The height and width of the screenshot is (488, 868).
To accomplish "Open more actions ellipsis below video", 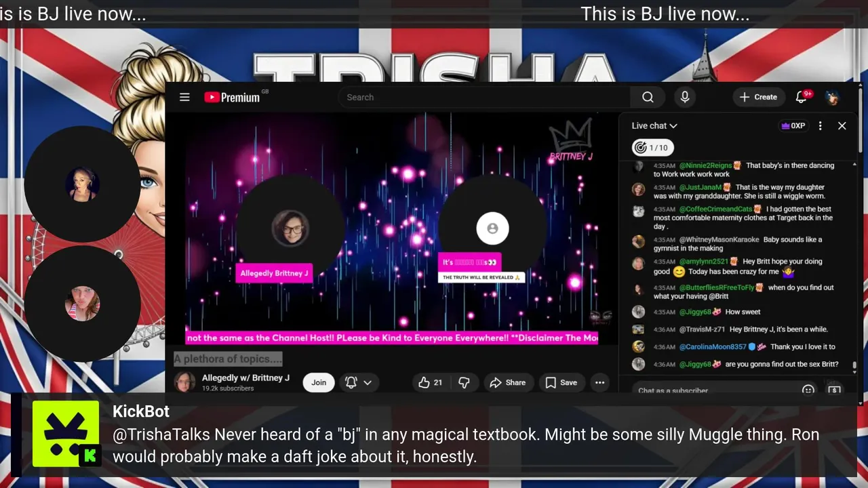I will coord(599,382).
